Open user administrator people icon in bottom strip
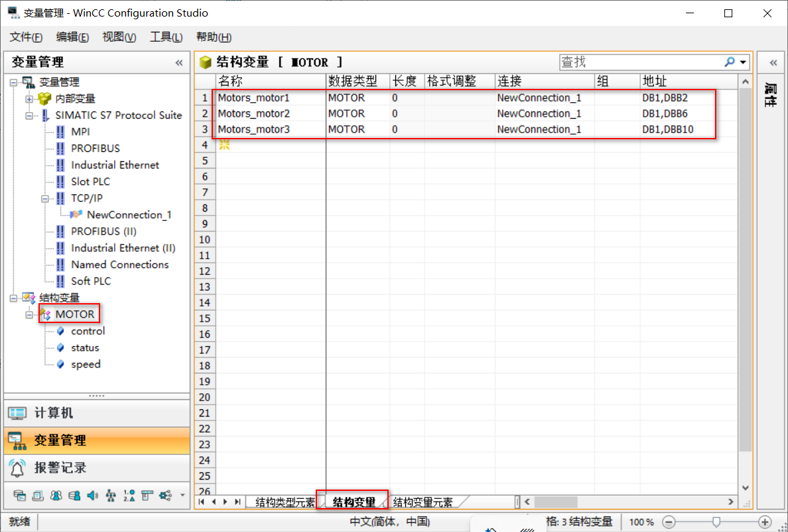Image resolution: width=788 pixels, height=532 pixels. coord(56,496)
